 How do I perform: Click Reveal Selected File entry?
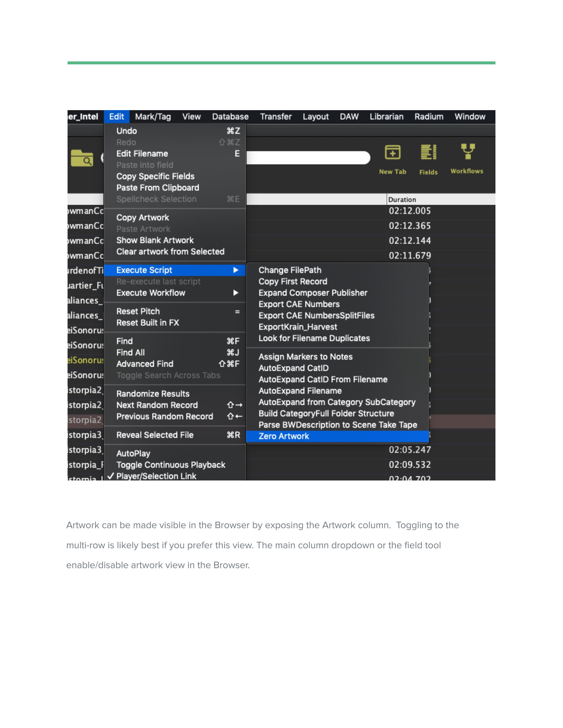tap(155, 435)
